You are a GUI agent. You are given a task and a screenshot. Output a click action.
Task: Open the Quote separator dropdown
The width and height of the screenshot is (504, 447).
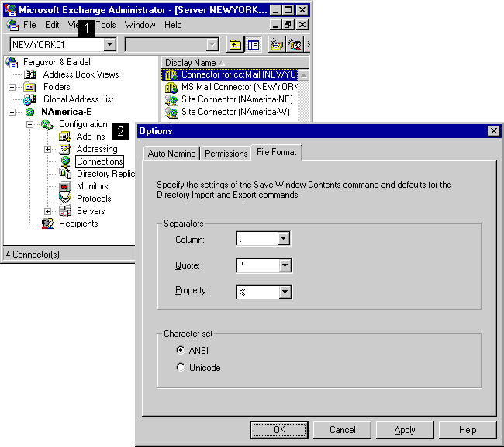coord(285,266)
